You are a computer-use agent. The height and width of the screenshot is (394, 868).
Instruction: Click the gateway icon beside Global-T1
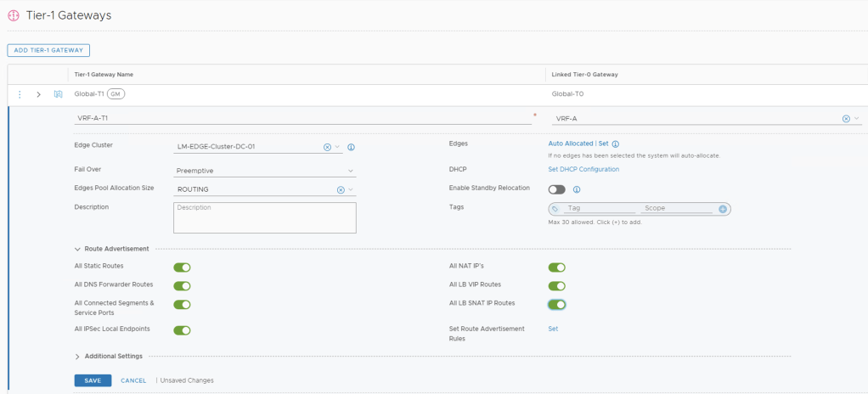pyautogui.click(x=59, y=94)
